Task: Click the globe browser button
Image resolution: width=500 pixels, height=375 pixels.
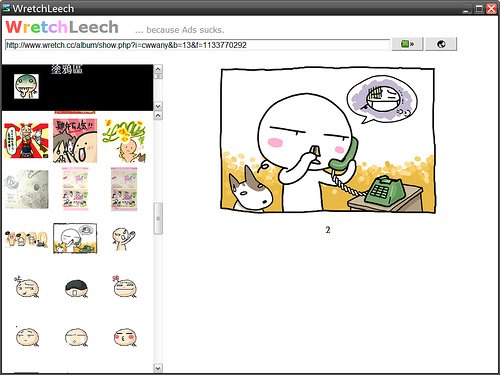Action: point(441,44)
